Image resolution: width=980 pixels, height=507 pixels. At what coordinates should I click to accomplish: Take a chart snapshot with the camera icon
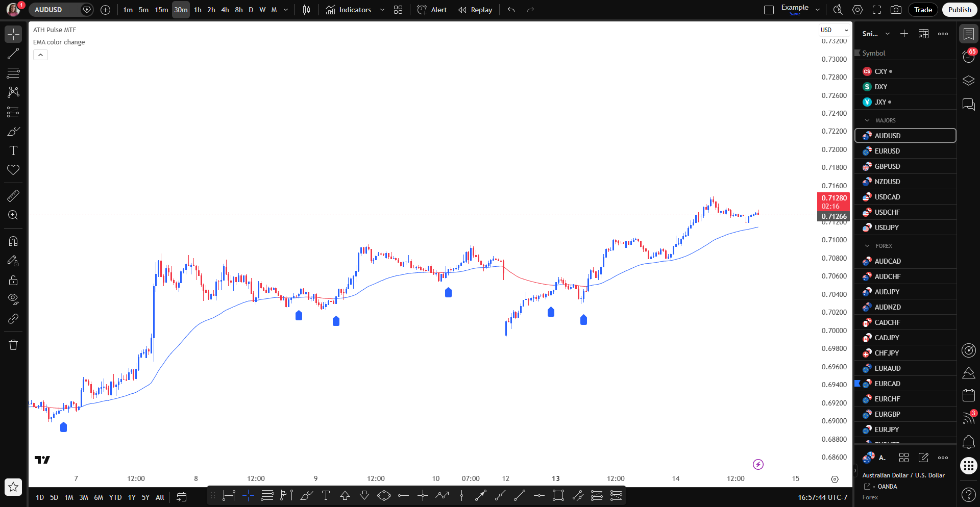pos(896,10)
